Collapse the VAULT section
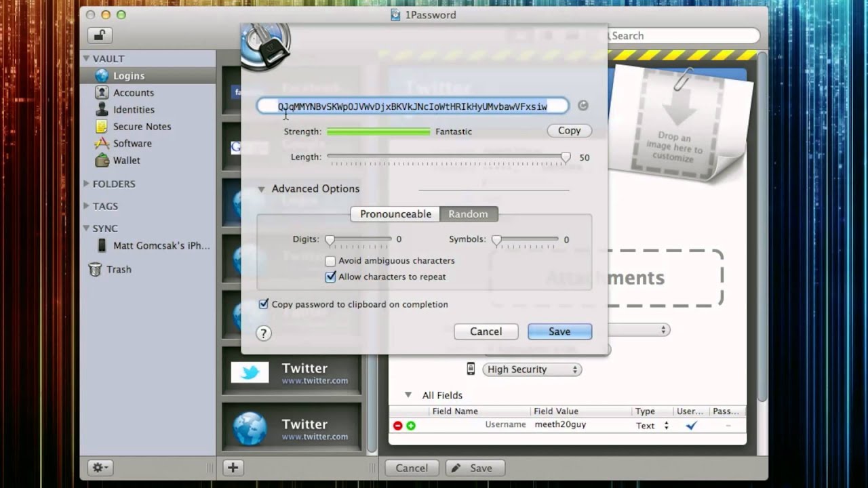This screenshot has width=868, height=488. pyautogui.click(x=86, y=58)
